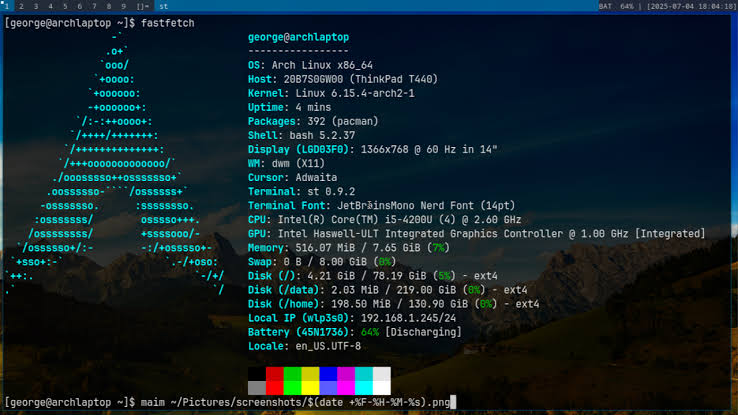Click the Battery (45N1736) 64% line

(x=355, y=332)
